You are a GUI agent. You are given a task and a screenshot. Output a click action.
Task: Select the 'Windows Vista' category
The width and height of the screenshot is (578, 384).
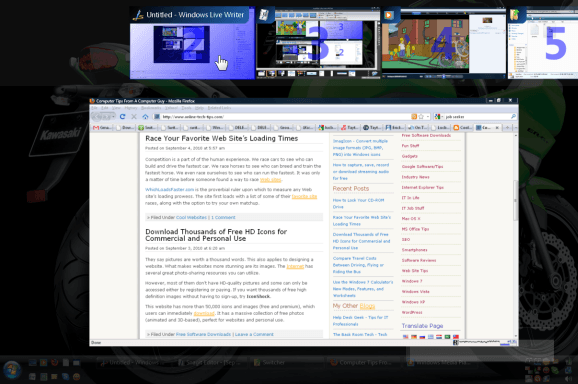415,292
